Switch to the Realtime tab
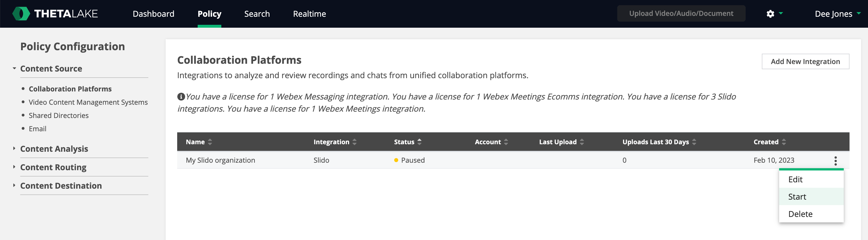868x240 pixels. point(309,14)
